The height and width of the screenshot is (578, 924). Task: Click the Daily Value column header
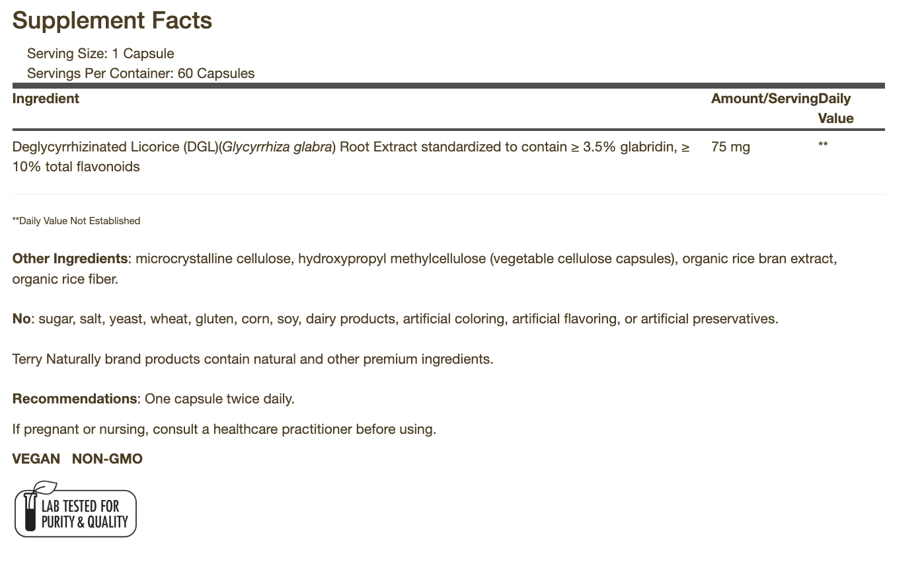pos(835,108)
